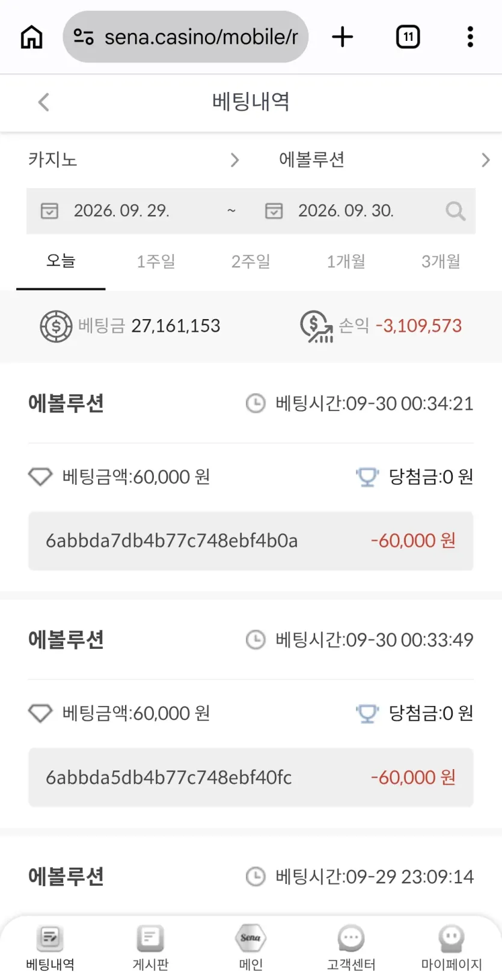Image resolution: width=502 pixels, height=980 pixels.
Task: Select the 1개월 period tab
Action: [x=346, y=261]
